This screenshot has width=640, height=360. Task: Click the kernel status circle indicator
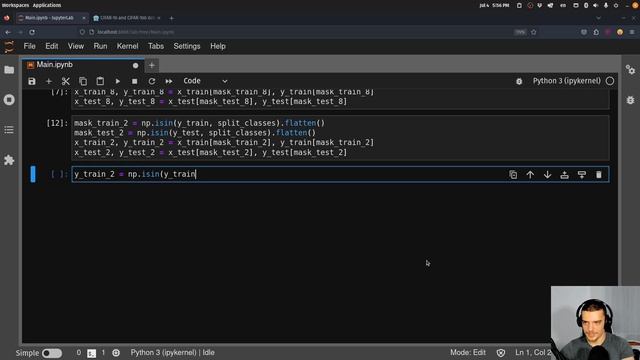coord(610,81)
